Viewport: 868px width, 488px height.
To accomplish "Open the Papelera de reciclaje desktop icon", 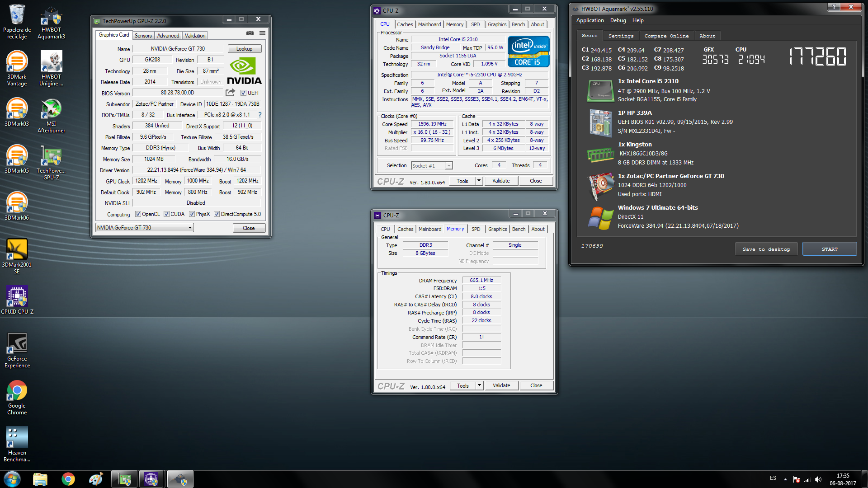I will [17, 21].
